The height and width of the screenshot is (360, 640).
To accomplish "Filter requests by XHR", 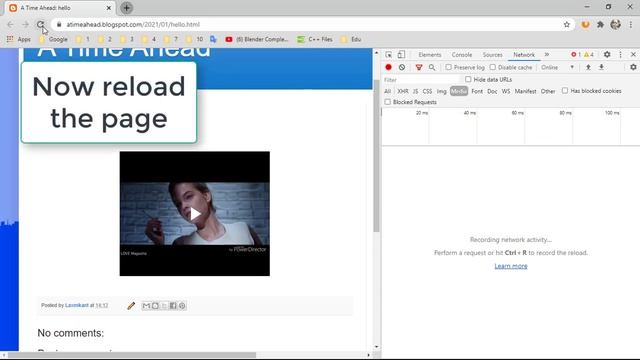I will point(403,91).
